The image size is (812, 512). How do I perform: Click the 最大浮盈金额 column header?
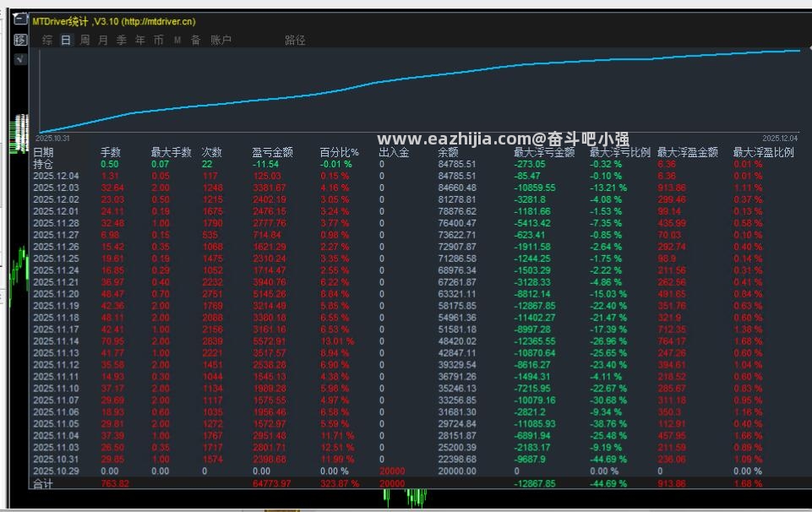click(x=688, y=152)
